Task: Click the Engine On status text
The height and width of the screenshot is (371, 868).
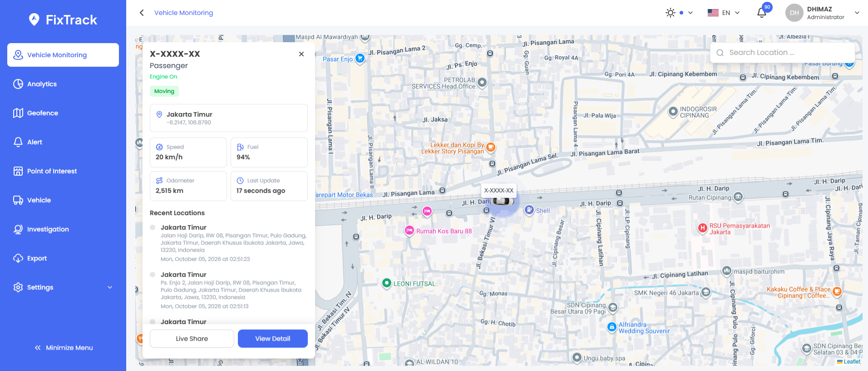Action: pyautogui.click(x=163, y=77)
